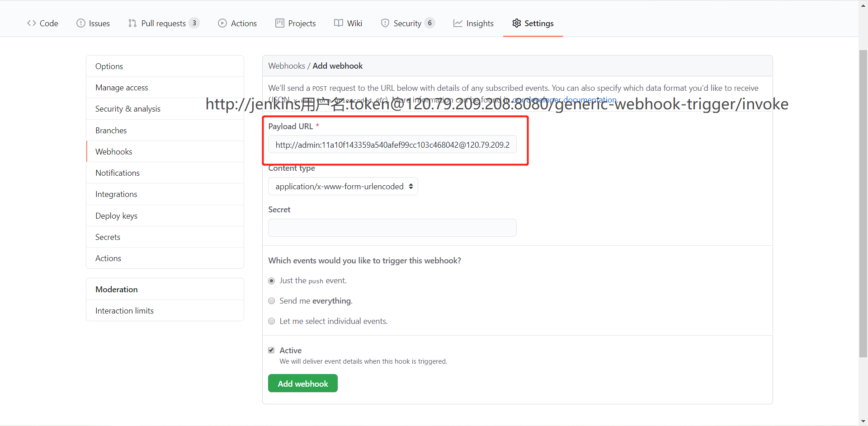The height and width of the screenshot is (426, 868).
Task: Click the Add webhook button
Action: pyautogui.click(x=303, y=383)
